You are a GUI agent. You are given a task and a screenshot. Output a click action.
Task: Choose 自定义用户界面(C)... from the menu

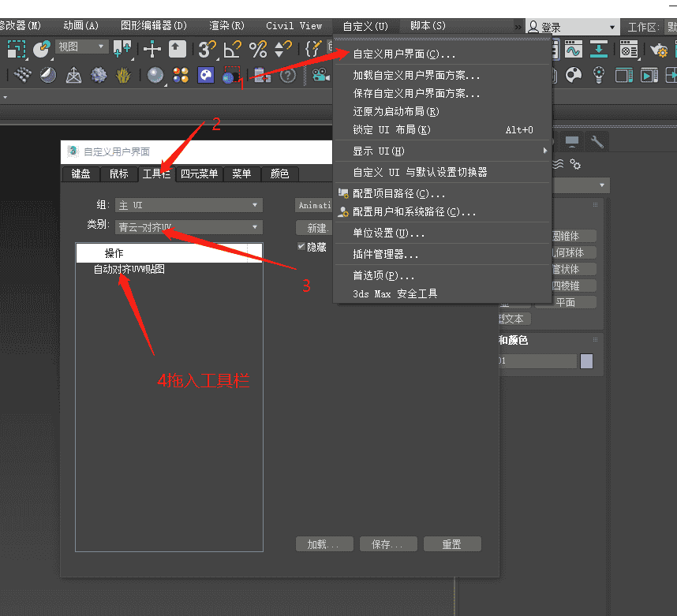(404, 55)
